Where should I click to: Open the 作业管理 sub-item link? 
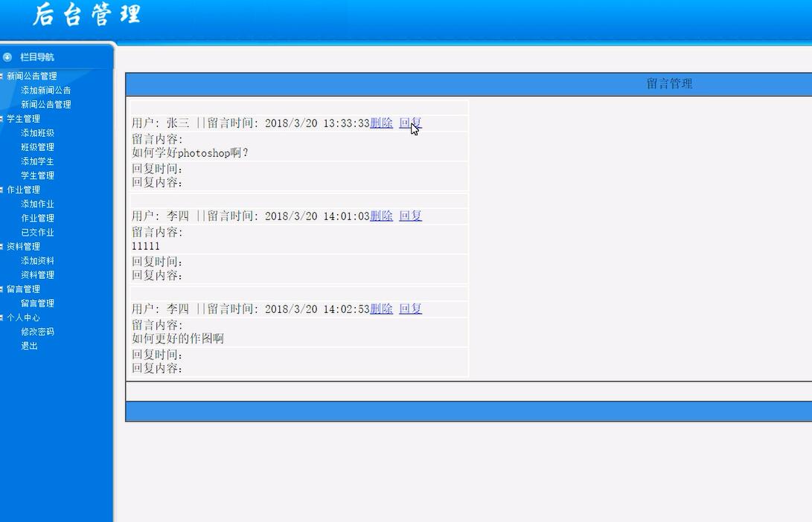pos(37,218)
